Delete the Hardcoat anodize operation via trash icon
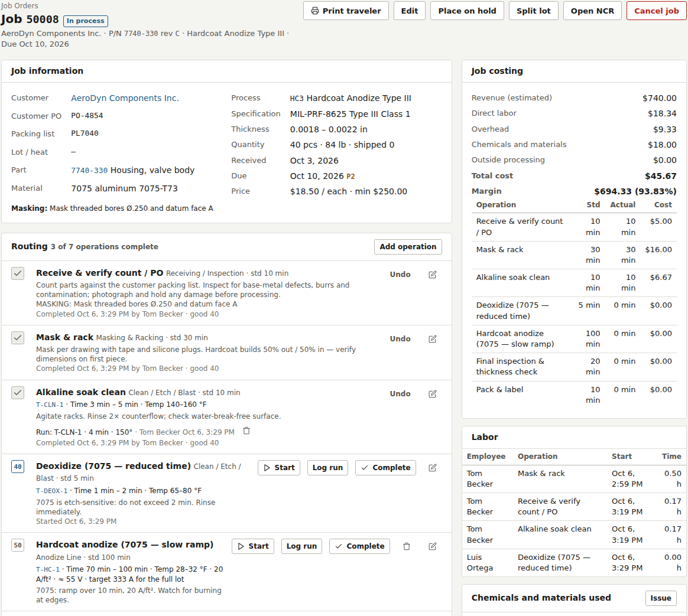This screenshot has height=616, width=688. [406, 546]
